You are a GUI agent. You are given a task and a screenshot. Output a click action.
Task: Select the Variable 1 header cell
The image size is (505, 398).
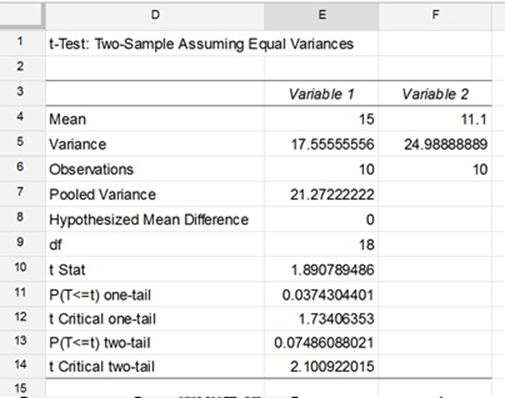click(x=321, y=94)
